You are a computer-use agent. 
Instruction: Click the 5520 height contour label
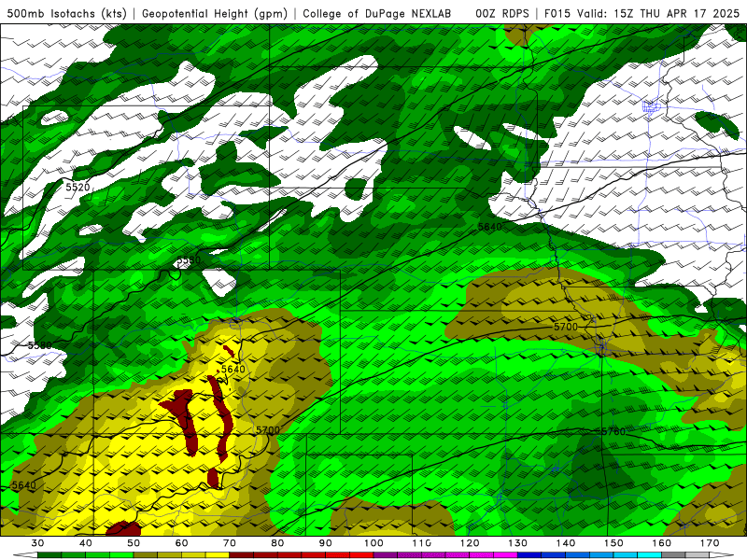point(78,188)
